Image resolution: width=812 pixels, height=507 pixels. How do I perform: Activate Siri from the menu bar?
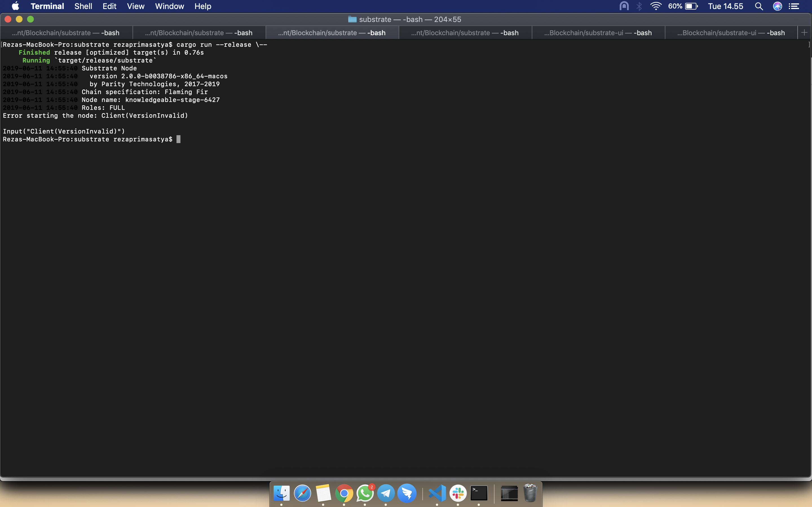click(778, 6)
